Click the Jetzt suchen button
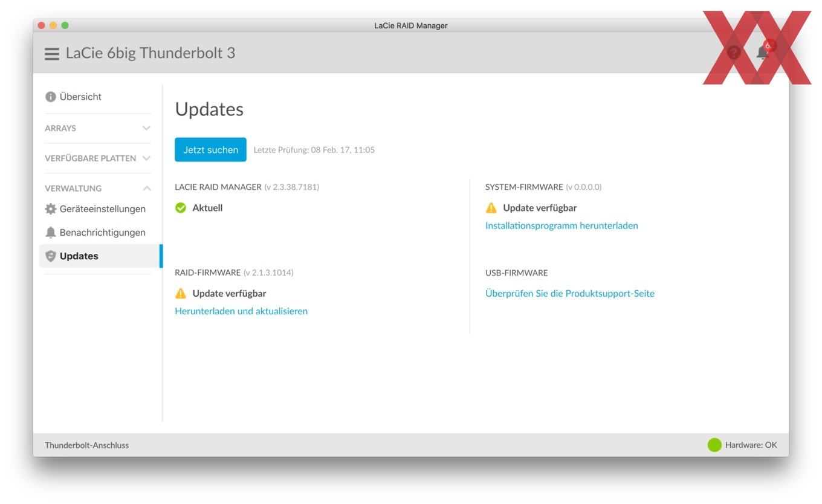Screen dimensions: 822x504 (x=210, y=150)
